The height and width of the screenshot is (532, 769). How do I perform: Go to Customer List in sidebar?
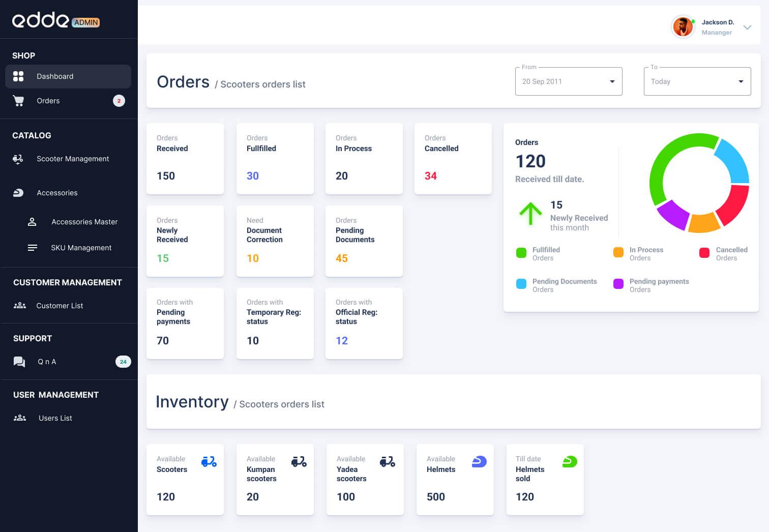point(60,306)
